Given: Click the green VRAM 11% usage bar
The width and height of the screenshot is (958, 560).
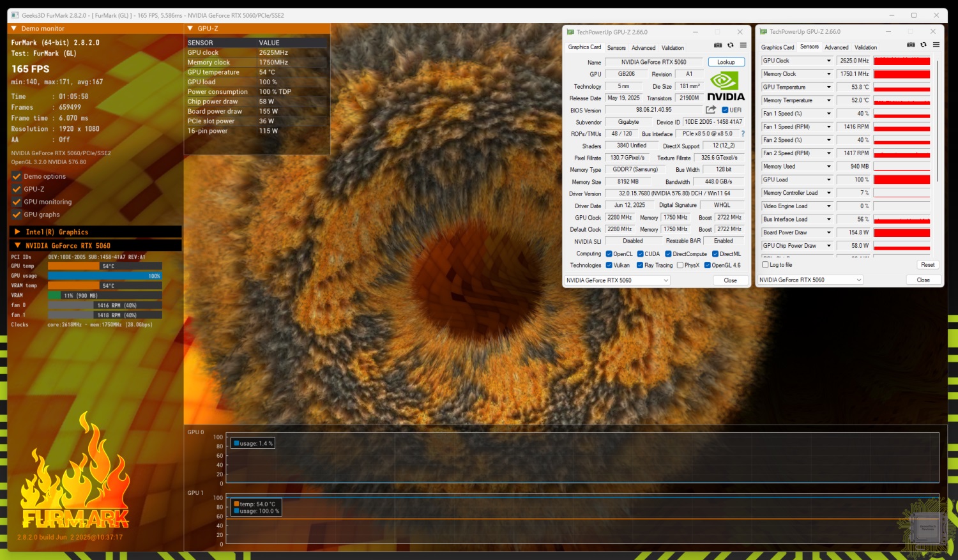Looking at the screenshot, I should [54, 296].
